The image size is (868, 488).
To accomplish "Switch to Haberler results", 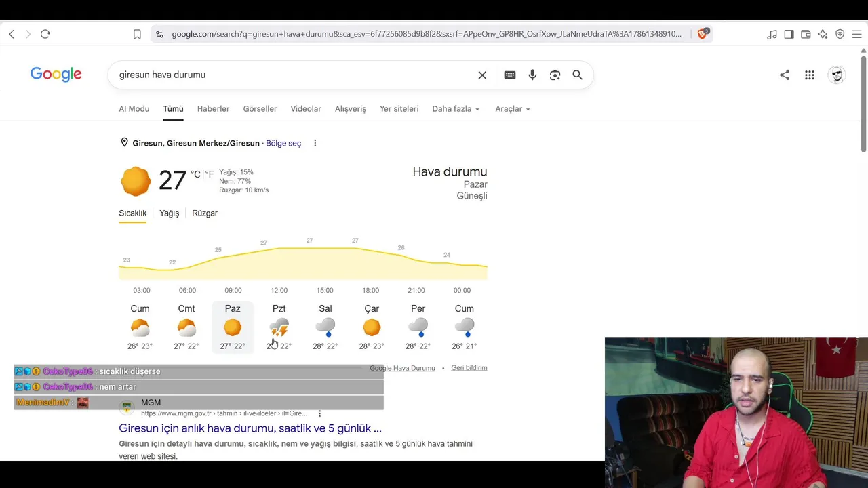I will 213,108.
